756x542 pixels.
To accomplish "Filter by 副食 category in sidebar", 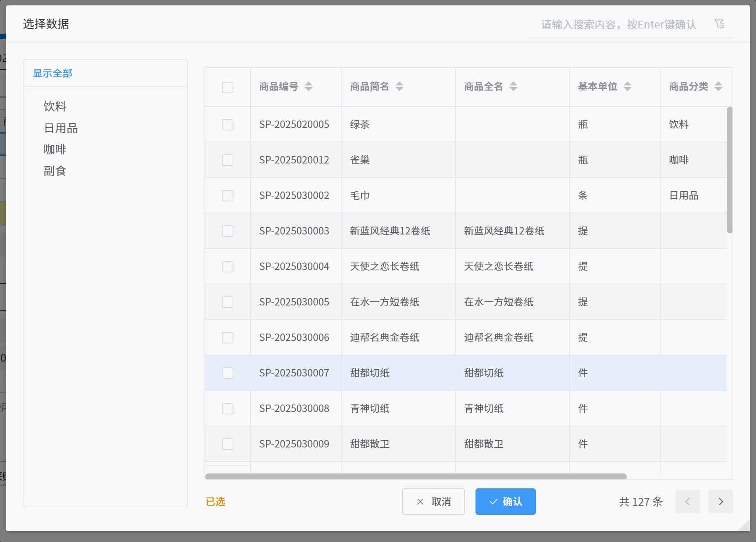I will pyautogui.click(x=55, y=170).
